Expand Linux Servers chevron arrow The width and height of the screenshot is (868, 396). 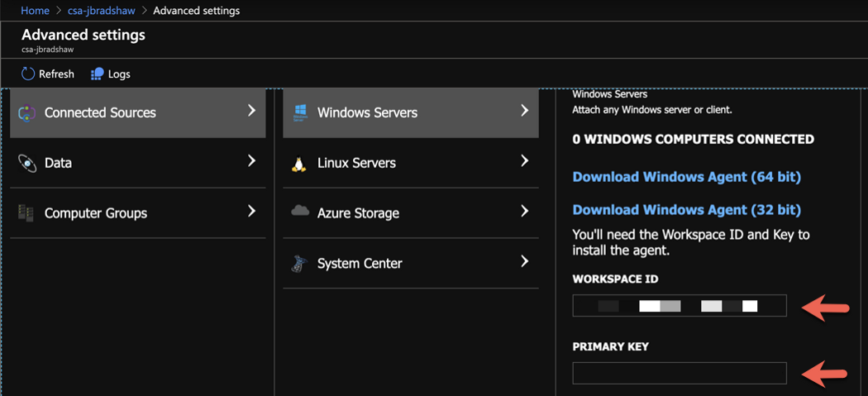524,161
